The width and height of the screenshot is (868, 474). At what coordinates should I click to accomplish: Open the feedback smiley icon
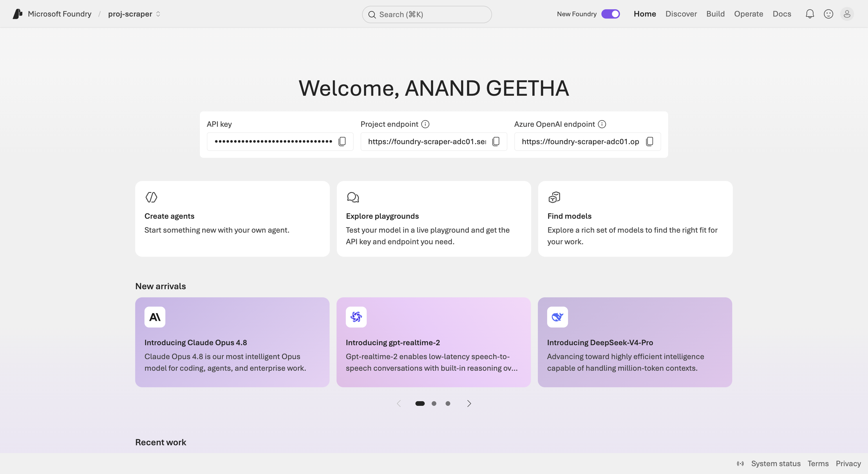click(828, 14)
